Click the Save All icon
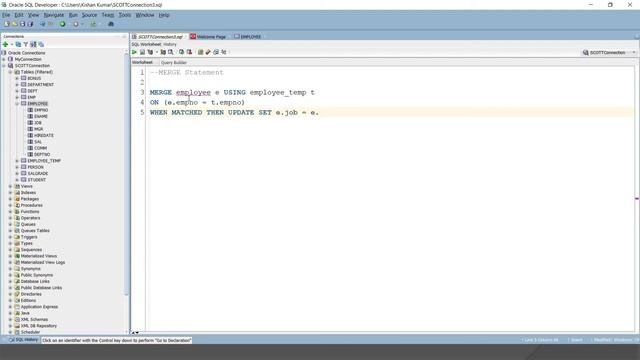 tap(30, 24)
